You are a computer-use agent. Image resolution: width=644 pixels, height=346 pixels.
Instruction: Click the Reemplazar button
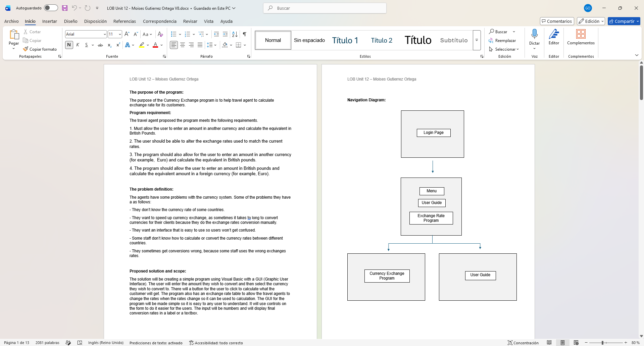click(x=502, y=40)
